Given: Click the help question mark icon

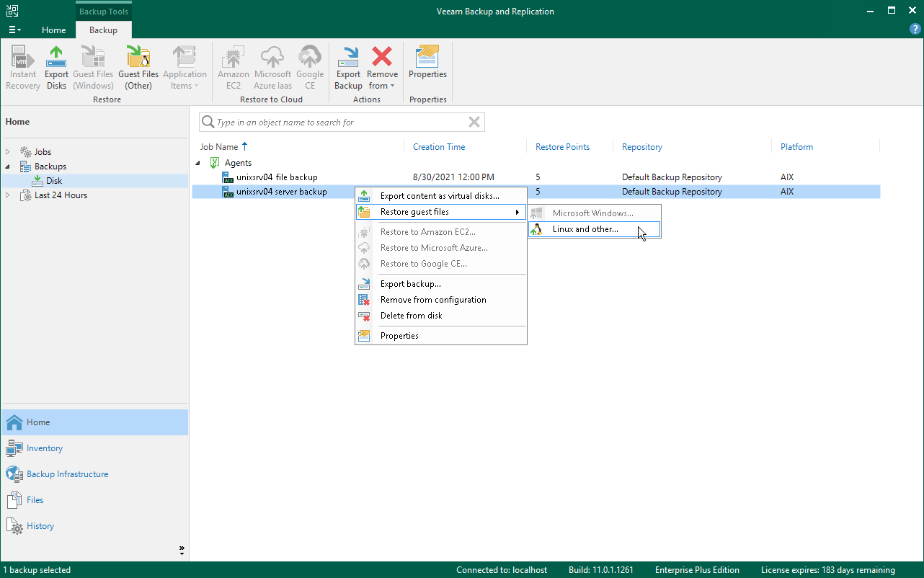Looking at the screenshot, I should 915,30.
